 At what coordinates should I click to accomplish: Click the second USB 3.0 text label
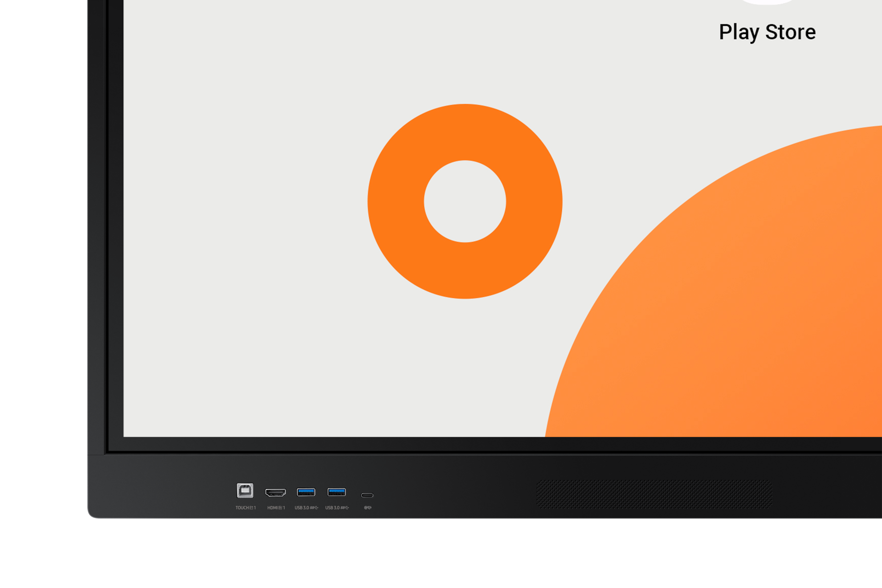337,508
